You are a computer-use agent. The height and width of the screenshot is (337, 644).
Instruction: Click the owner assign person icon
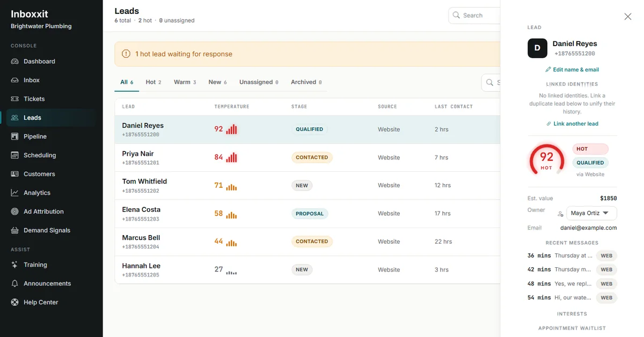point(560,214)
